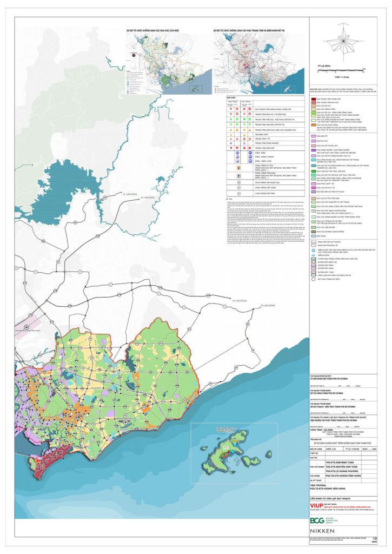
Task: Click the CẢNG HÀNG HÓA cargo port icon
Action: pyautogui.click(x=250, y=161)
